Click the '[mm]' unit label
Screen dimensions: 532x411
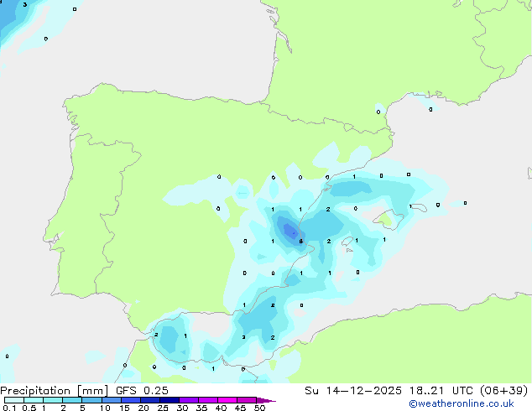pyautogui.click(x=92, y=391)
